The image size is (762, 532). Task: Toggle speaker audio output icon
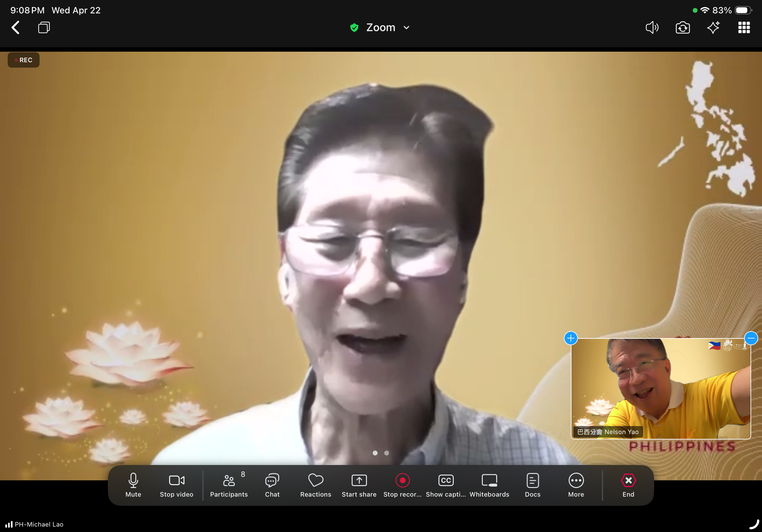(x=652, y=27)
